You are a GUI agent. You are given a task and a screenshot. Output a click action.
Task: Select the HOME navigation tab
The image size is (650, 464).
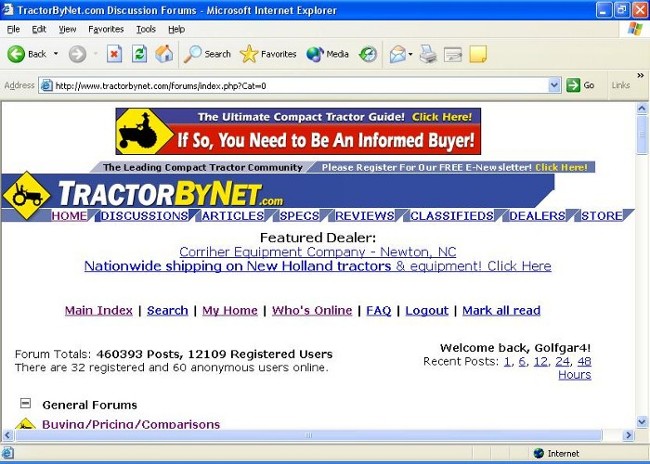coord(69,216)
